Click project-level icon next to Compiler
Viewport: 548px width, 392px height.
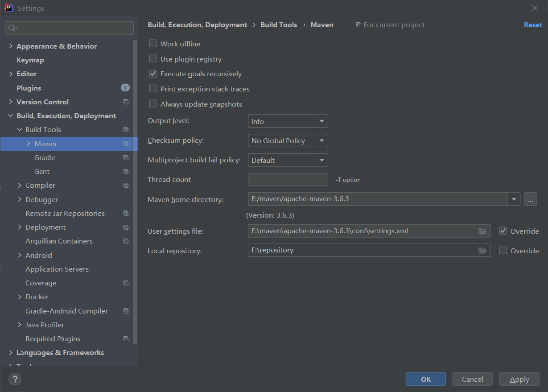pos(126,186)
